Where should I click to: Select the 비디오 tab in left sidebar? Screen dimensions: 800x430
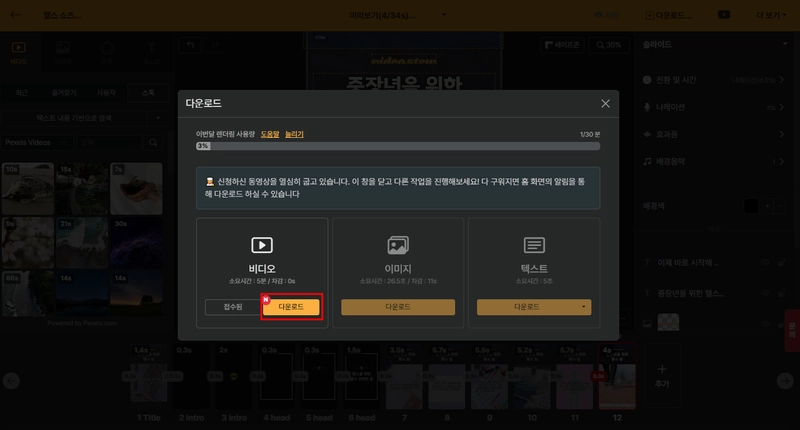coord(18,53)
